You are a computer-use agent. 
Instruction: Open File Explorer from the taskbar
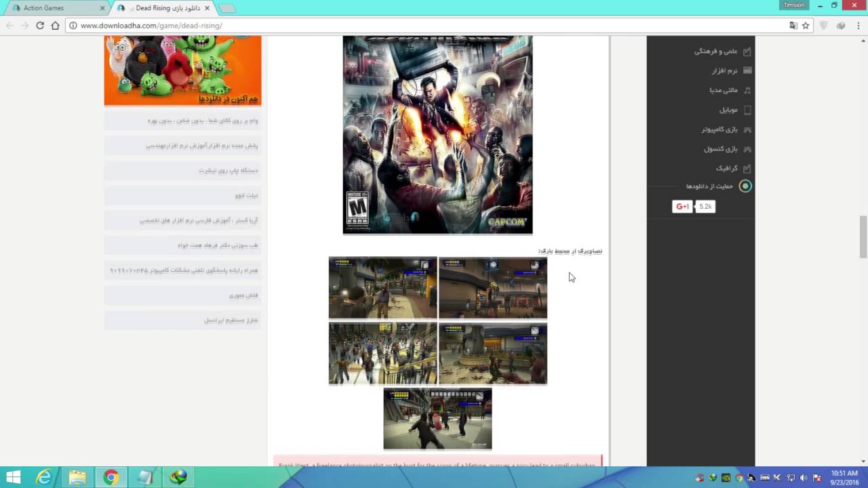77,477
